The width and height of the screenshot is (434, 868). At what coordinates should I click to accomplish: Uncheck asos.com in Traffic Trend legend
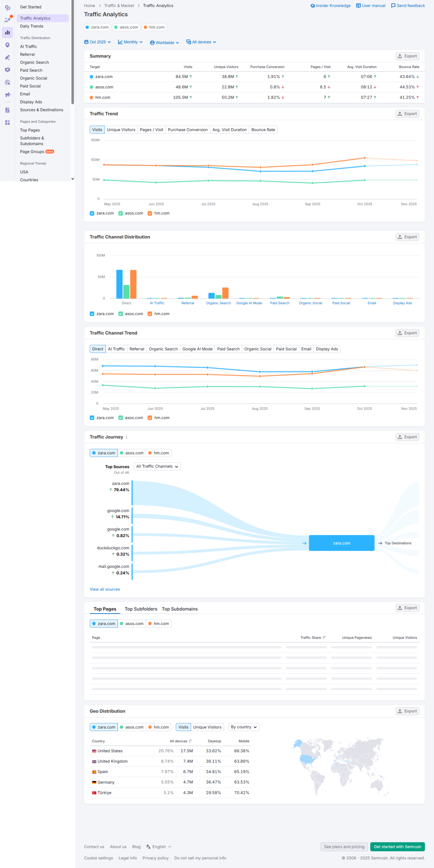(x=120, y=213)
